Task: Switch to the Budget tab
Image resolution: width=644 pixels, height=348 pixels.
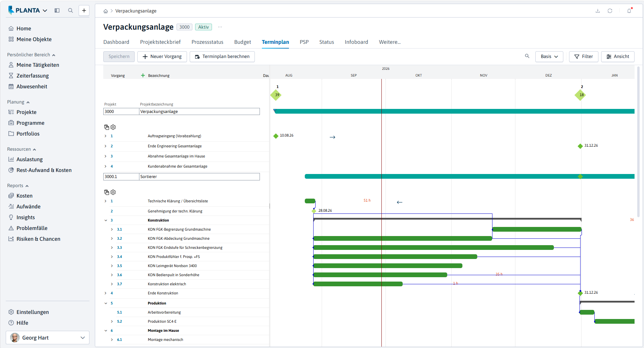Action: [x=243, y=42]
